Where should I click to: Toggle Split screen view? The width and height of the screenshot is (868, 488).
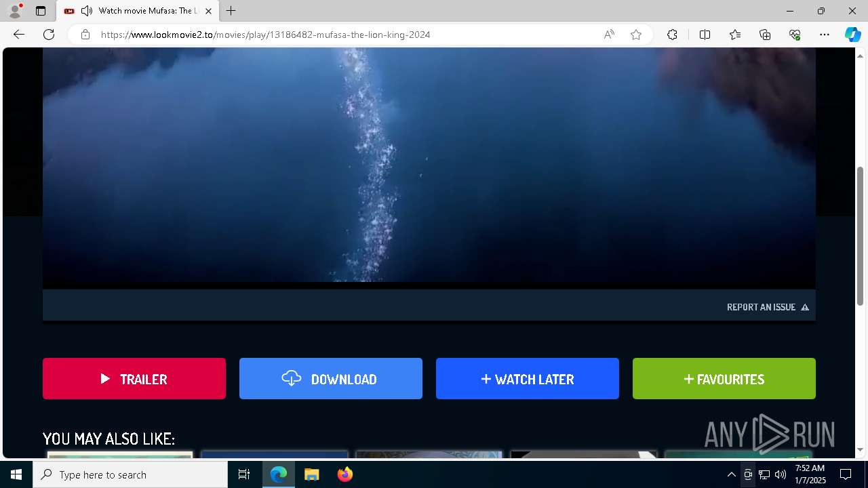(x=705, y=35)
